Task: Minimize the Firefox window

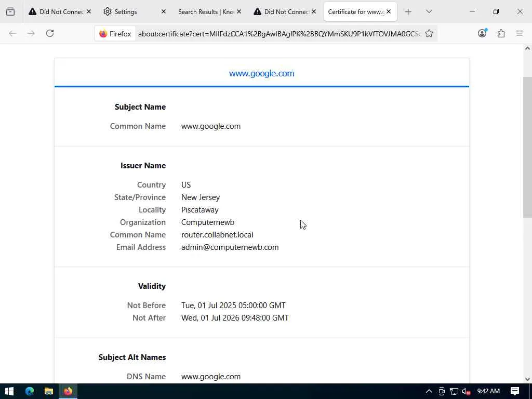Action: click(x=472, y=11)
